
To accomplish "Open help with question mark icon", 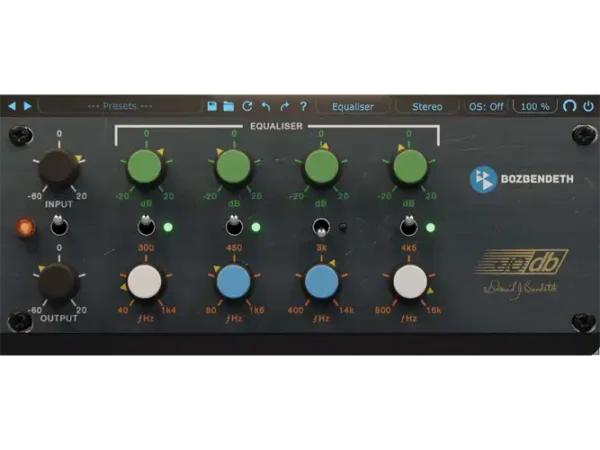I will pyautogui.click(x=303, y=106).
